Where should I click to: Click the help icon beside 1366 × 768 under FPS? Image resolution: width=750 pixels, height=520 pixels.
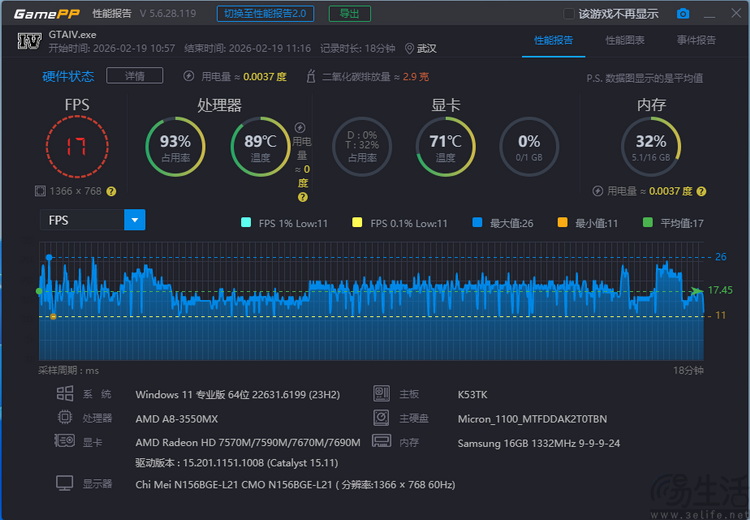pos(111,191)
